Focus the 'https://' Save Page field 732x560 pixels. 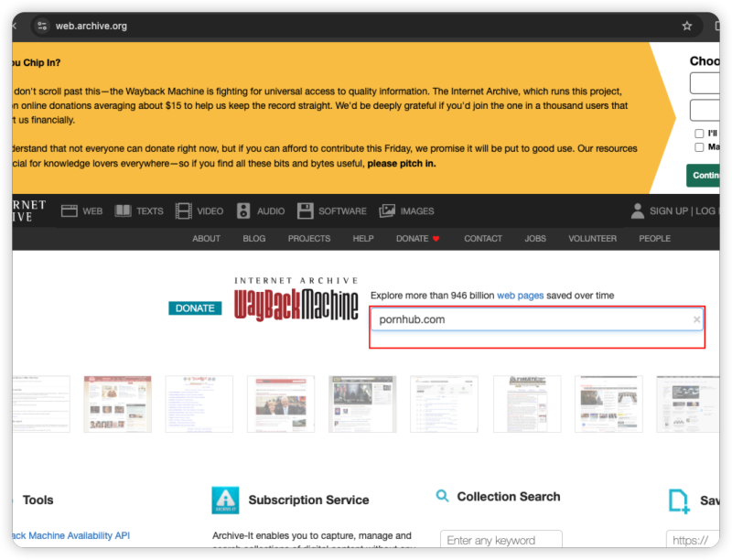tap(693, 540)
